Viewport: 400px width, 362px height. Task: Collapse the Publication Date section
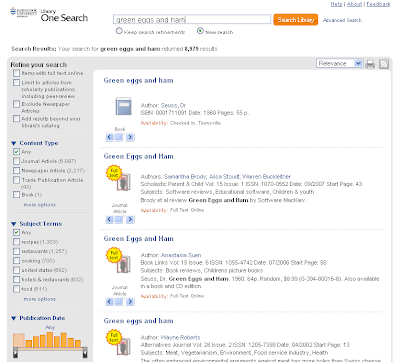pyautogui.click(x=14, y=318)
